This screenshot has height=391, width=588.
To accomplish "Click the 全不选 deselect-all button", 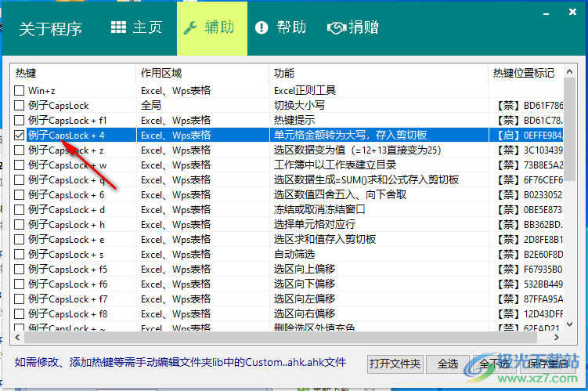I will click(494, 364).
